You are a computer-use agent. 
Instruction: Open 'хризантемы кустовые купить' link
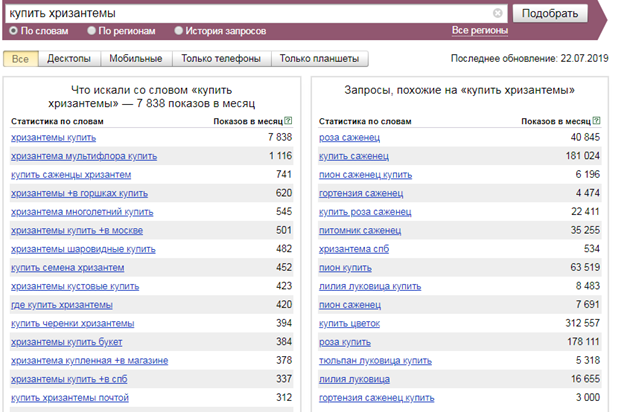pos(75,287)
